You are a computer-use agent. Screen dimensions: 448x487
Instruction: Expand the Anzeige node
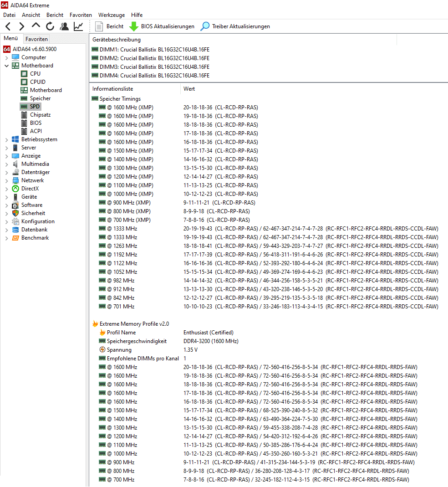click(x=6, y=156)
